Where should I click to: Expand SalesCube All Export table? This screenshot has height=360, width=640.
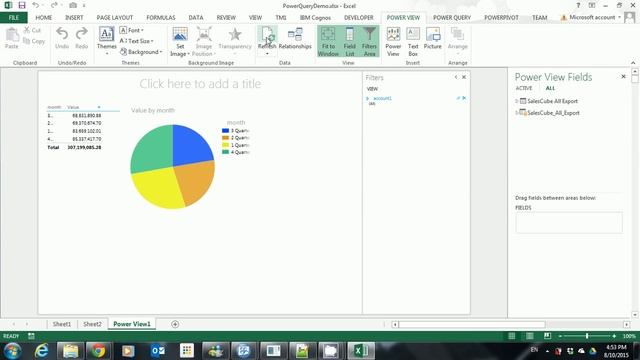pyautogui.click(x=517, y=101)
